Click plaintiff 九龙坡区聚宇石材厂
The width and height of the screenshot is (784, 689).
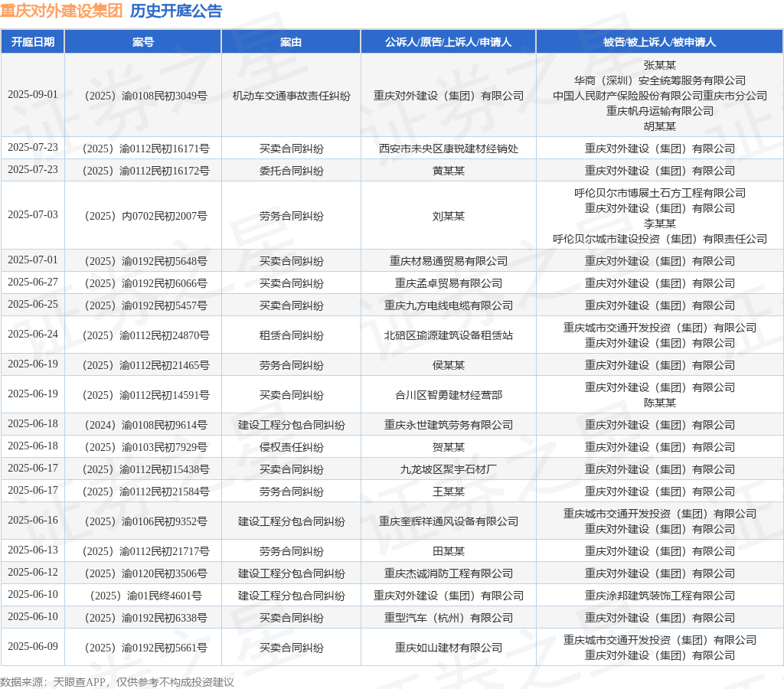[x=448, y=469]
